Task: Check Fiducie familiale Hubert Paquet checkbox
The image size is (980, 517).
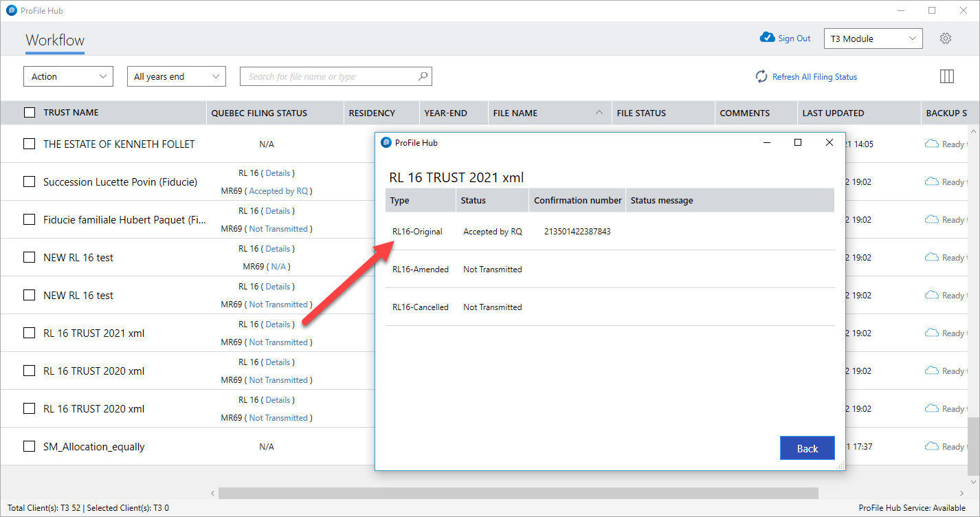Action: [29, 219]
